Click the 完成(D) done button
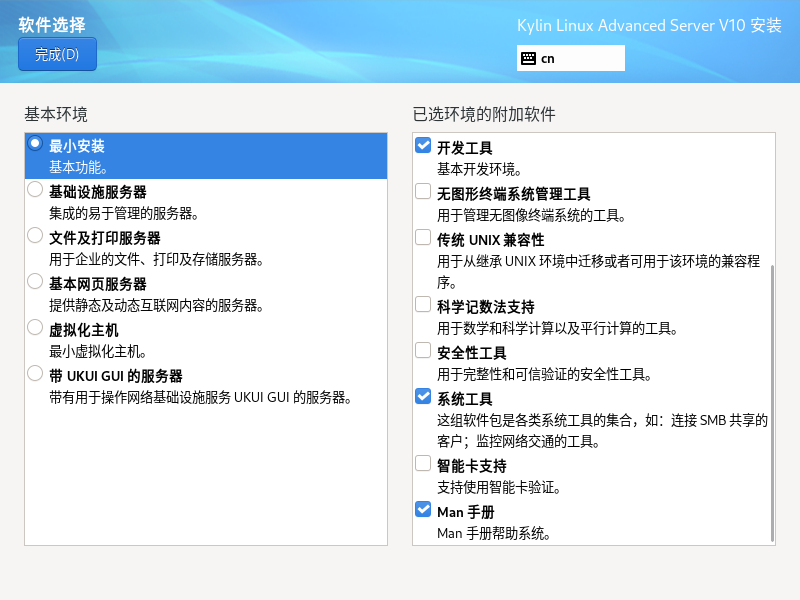 [x=57, y=55]
